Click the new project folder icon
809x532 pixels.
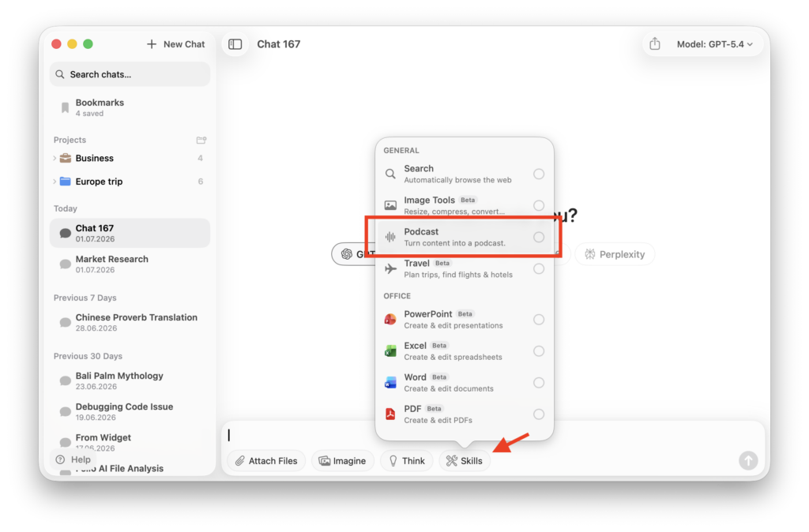point(201,140)
